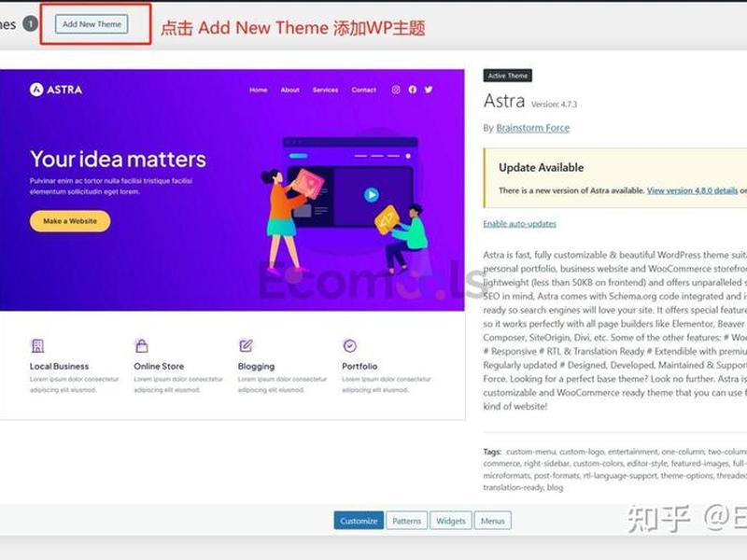The height and width of the screenshot is (560, 747).
Task: Click the Facebook icon in preview
Action: (x=413, y=90)
